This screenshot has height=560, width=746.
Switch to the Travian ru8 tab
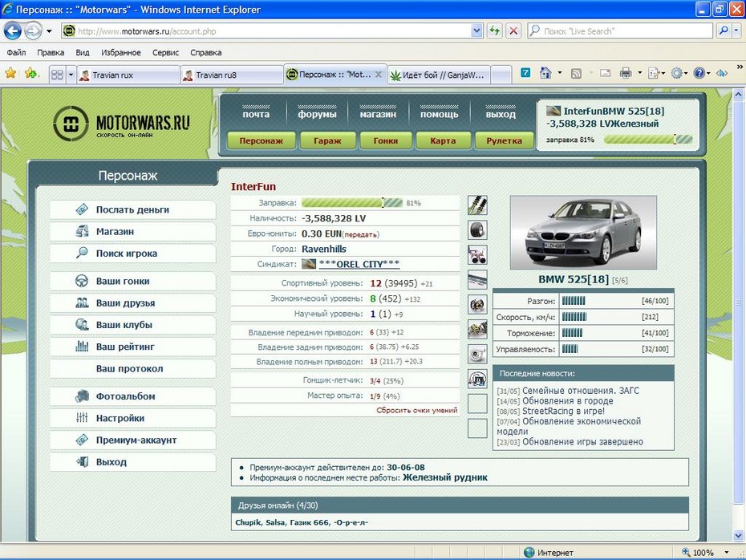[x=232, y=75]
